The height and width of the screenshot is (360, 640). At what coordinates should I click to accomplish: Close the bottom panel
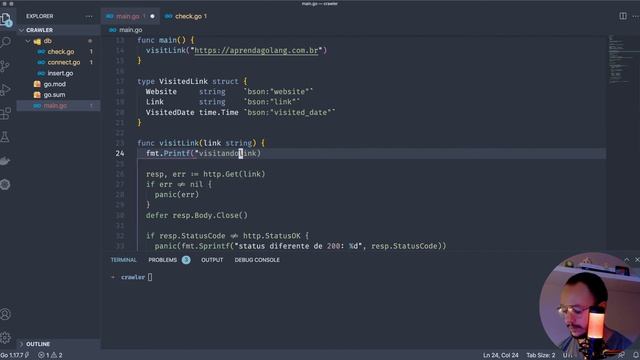coord(637,260)
